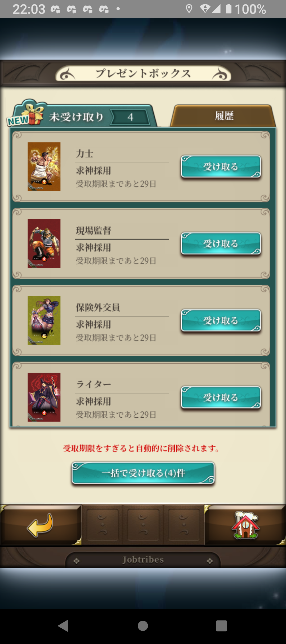Screen dimensions: 286x644
Task: Tap the Android recent apps square
Action: coord(221,626)
